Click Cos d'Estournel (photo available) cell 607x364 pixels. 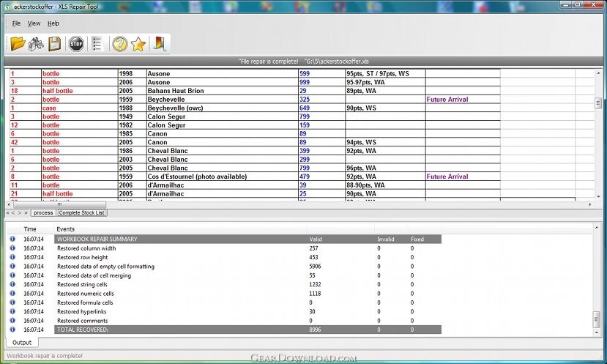pos(222,177)
